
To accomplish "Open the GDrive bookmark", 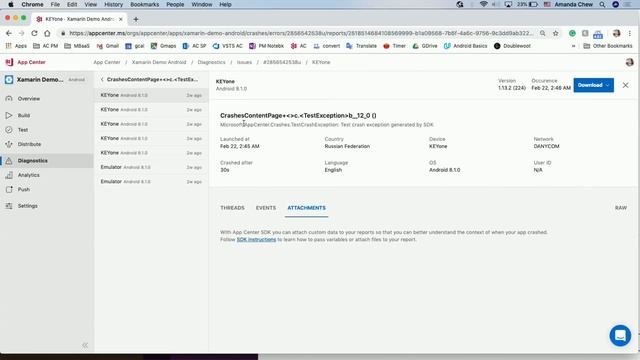I will point(424,46).
